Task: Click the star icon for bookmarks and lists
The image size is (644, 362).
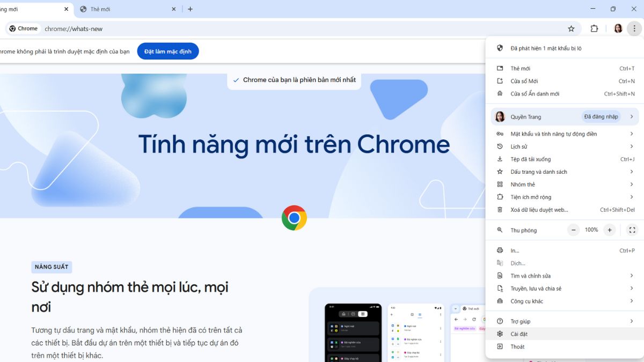Action: pyautogui.click(x=500, y=172)
